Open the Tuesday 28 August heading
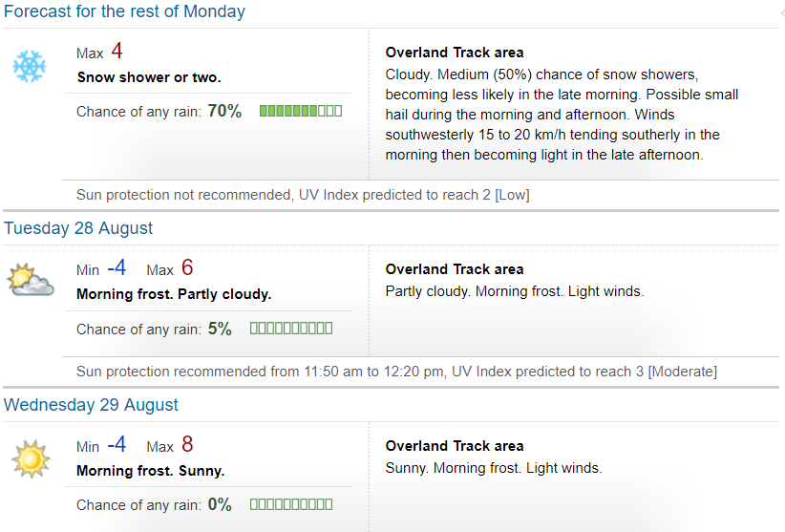Image resolution: width=785 pixels, height=532 pixels. point(78,228)
